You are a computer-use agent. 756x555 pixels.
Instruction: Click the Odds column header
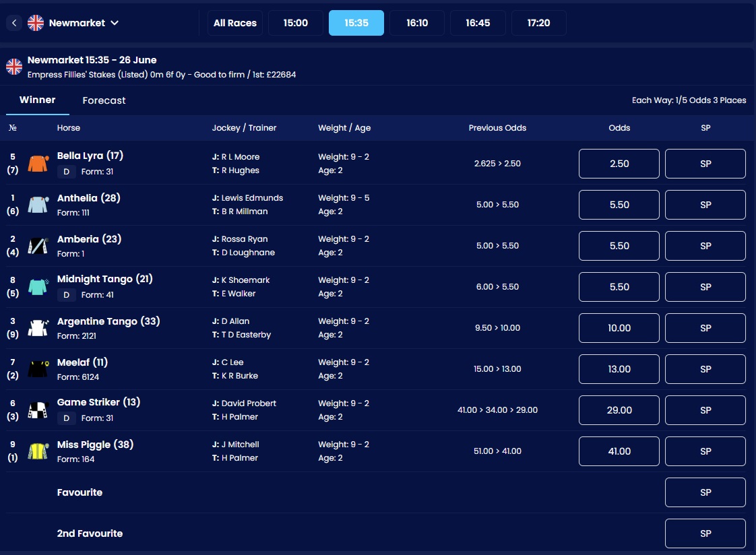point(619,128)
